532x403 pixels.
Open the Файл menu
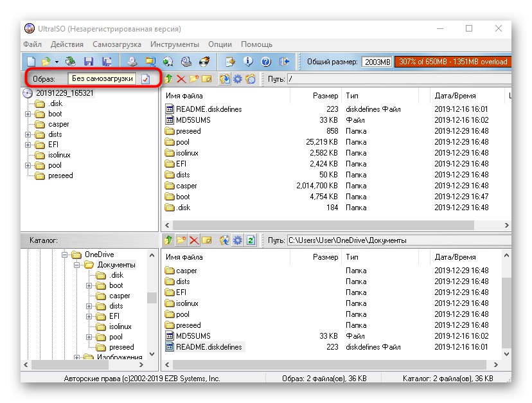[33, 44]
